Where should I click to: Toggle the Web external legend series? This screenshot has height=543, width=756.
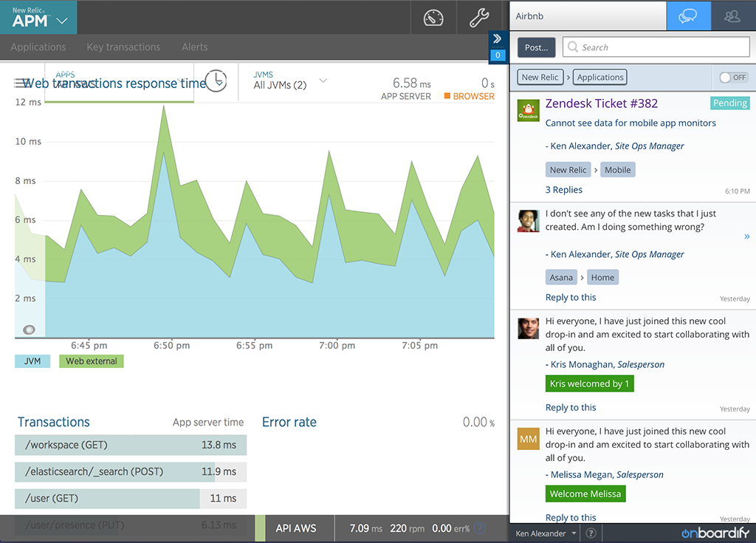point(91,361)
